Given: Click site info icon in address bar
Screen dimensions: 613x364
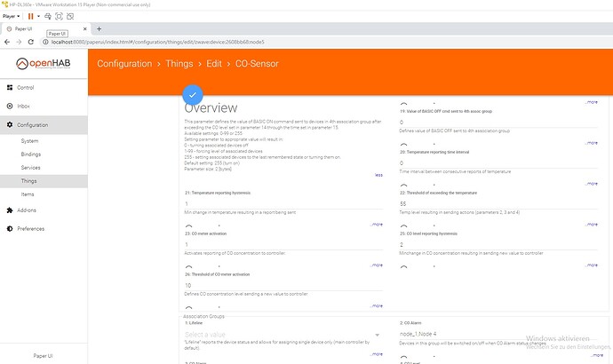Looking at the screenshot, I should pyautogui.click(x=45, y=42).
